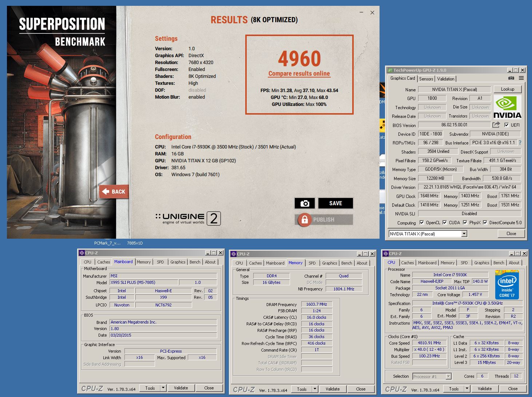532x397 pixels.
Task: Open SPD tab in the Memory CPU-Z window
Action: 312,263
